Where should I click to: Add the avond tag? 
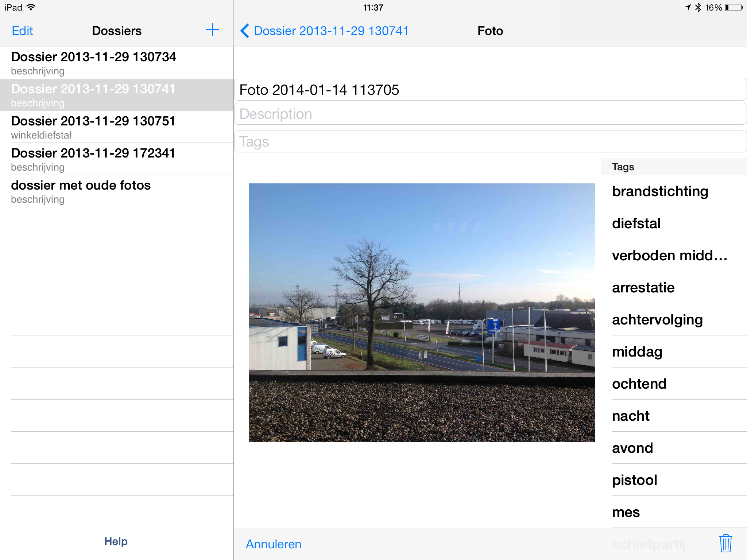tap(674, 448)
